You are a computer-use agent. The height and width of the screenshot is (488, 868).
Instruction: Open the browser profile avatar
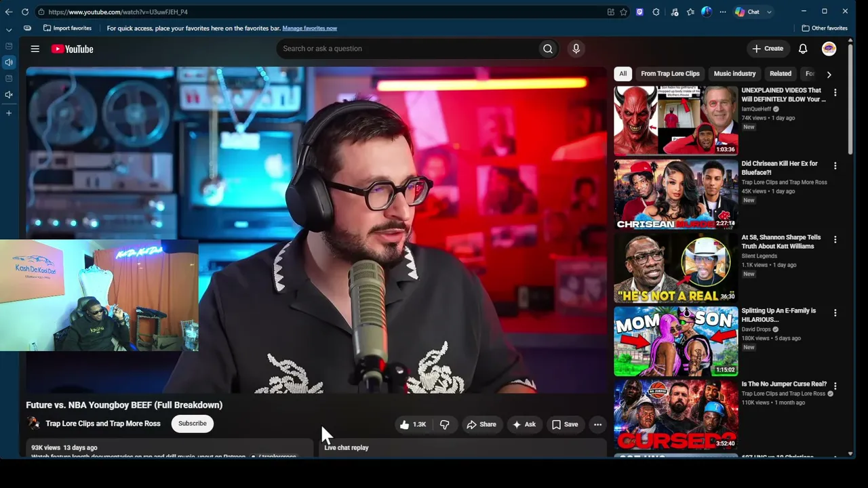click(707, 12)
